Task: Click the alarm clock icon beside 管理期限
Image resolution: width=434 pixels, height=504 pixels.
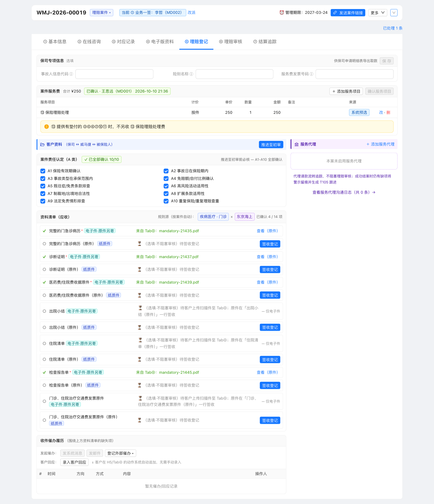Action: (281, 12)
